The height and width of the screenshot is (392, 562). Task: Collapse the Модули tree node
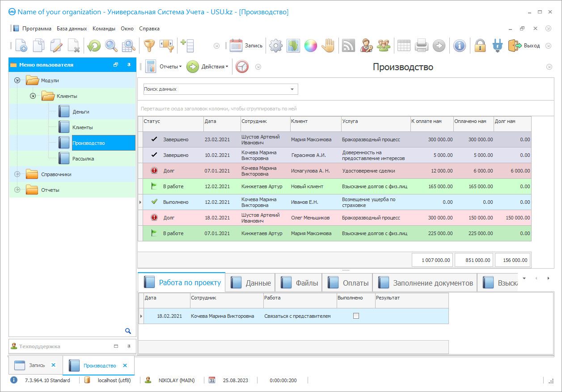tap(17, 80)
